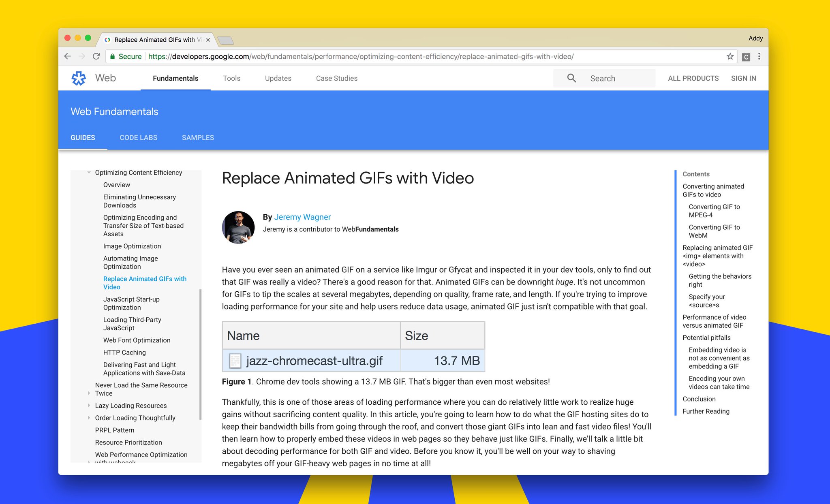Open the Fundamentals nav tab
The image size is (830, 504).
pos(175,78)
